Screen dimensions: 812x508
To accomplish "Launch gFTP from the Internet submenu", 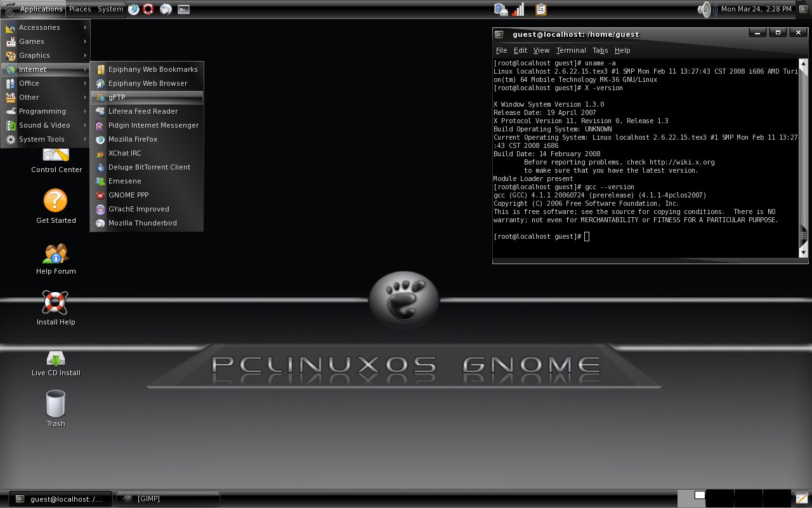I will click(x=147, y=97).
